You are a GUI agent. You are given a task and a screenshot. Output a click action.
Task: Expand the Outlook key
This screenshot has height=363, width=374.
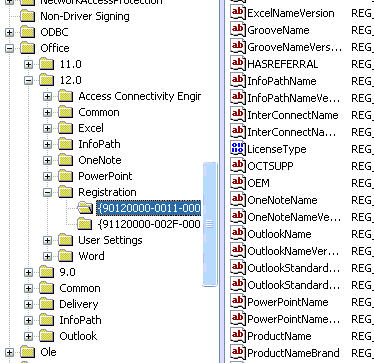(x=29, y=336)
